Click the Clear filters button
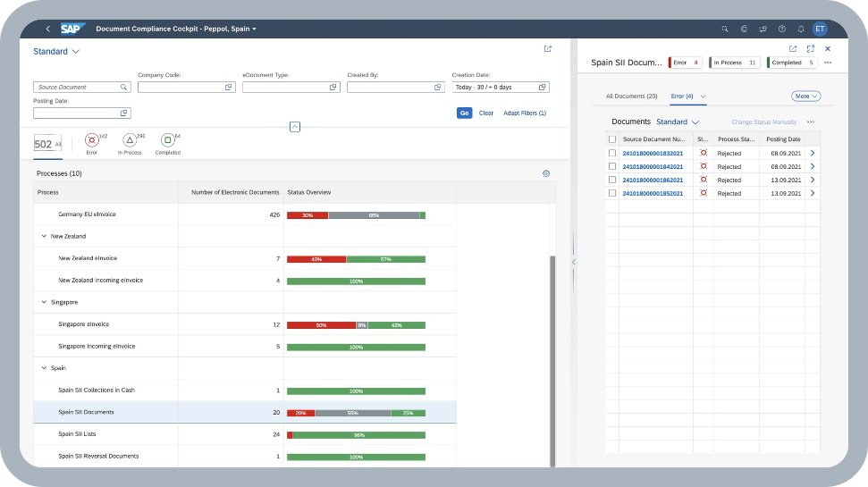This screenshot has height=487, width=868. (486, 113)
